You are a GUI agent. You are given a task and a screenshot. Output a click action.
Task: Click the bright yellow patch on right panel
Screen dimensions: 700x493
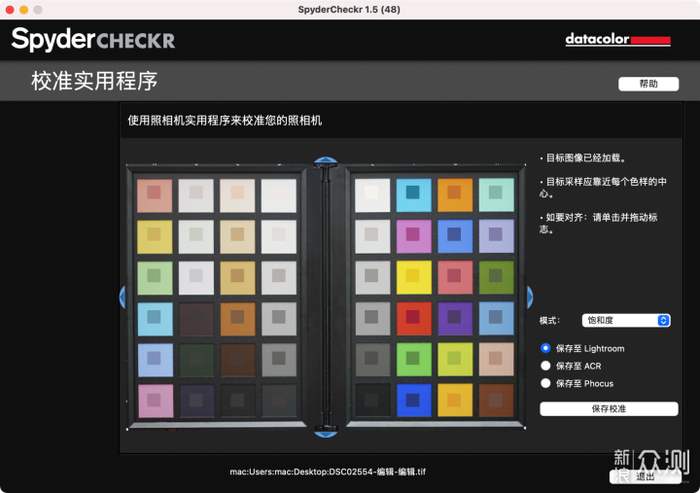pyautogui.click(x=413, y=277)
